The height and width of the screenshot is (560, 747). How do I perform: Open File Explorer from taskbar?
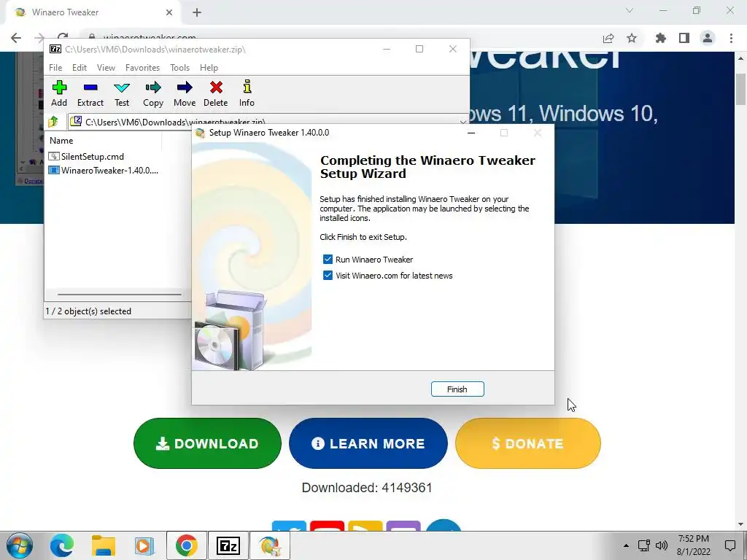tap(104, 545)
